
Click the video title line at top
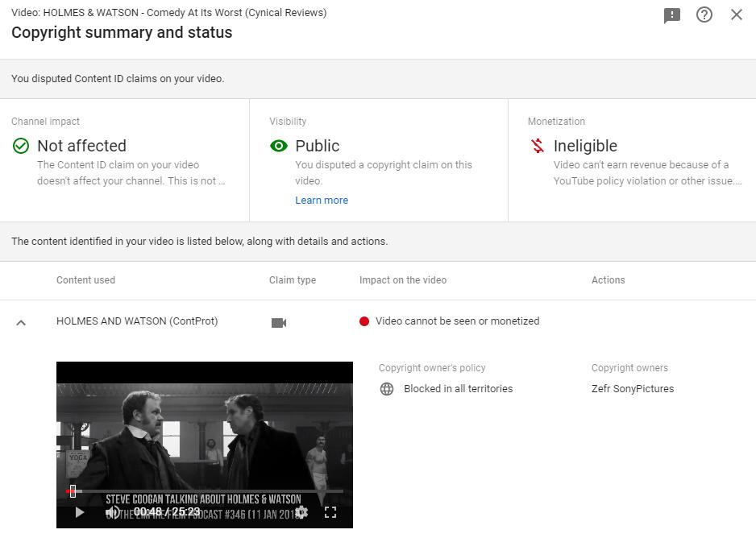pos(168,13)
